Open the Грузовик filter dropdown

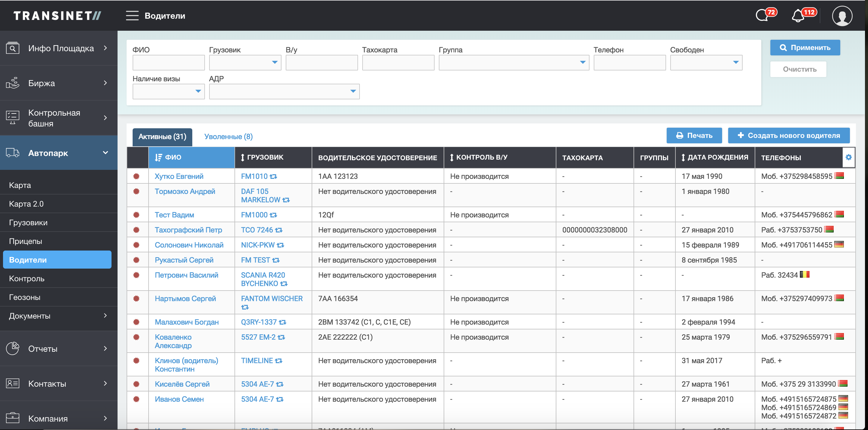[245, 62]
